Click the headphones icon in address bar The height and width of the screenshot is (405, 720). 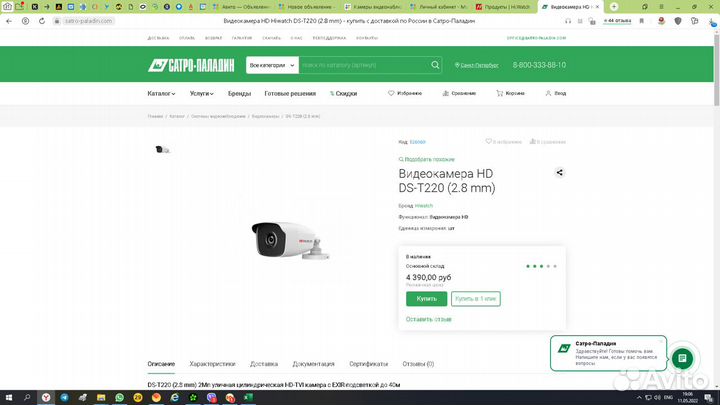[568, 21]
